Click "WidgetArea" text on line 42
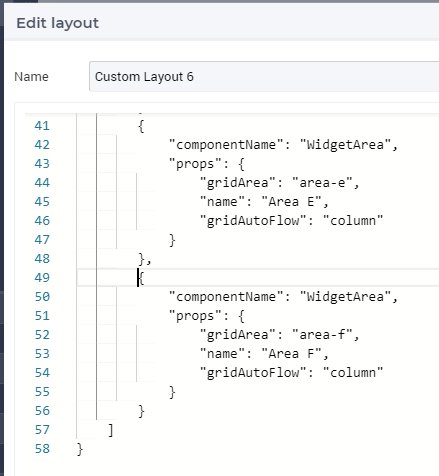 pos(345,145)
